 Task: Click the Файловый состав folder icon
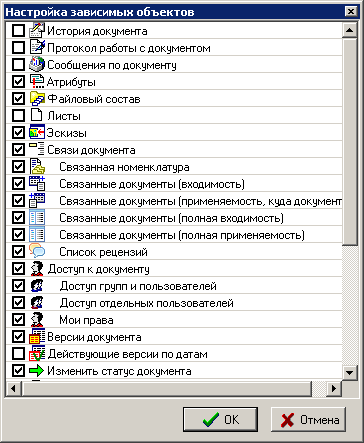click(x=37, y=98)
